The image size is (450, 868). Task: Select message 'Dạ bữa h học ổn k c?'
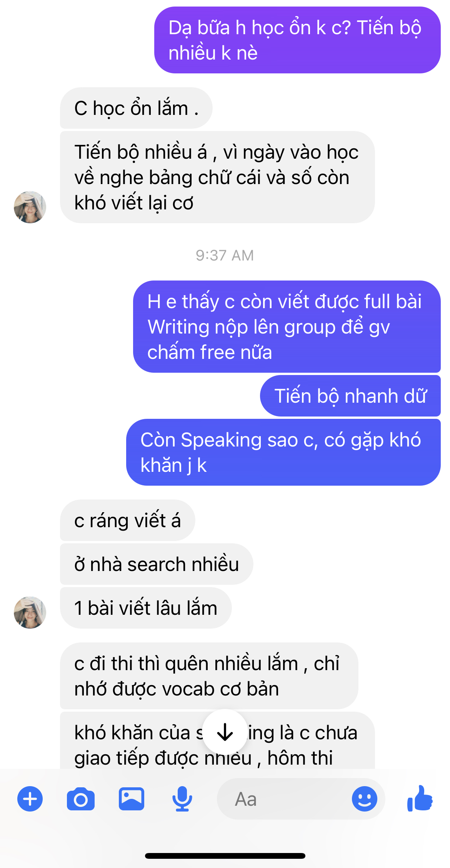tap(297, 40)
